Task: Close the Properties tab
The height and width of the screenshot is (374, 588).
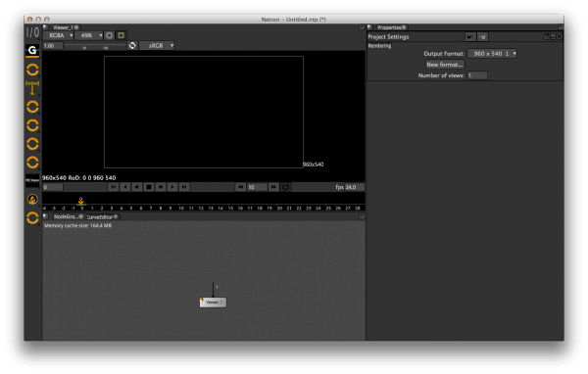Action: (x=404, y=27)
